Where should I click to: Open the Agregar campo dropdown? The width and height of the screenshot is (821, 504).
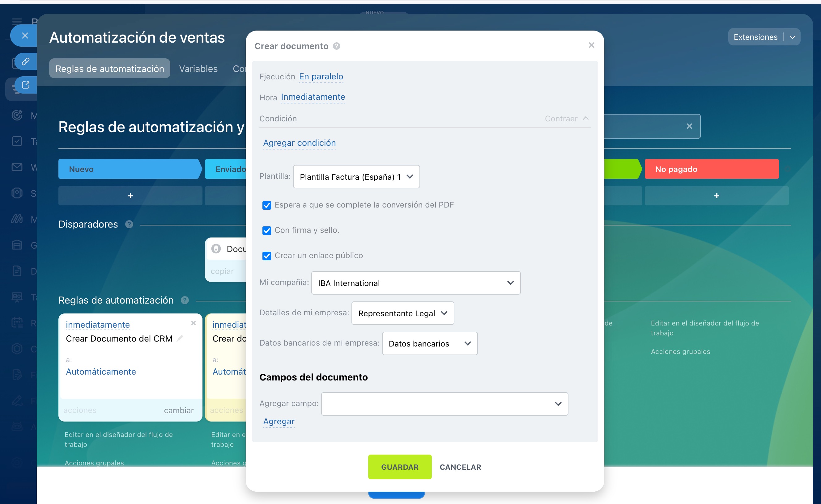pos(444,404)
